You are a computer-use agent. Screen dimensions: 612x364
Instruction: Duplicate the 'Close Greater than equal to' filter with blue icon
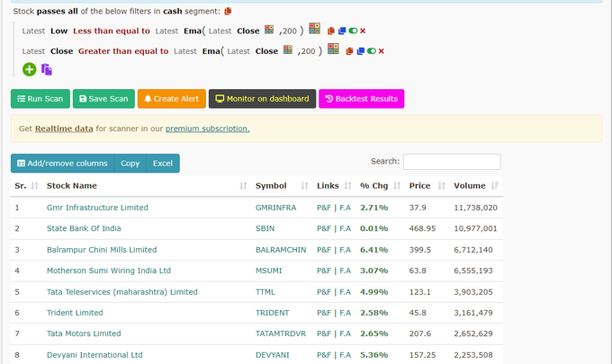click(x=361, y=51)
